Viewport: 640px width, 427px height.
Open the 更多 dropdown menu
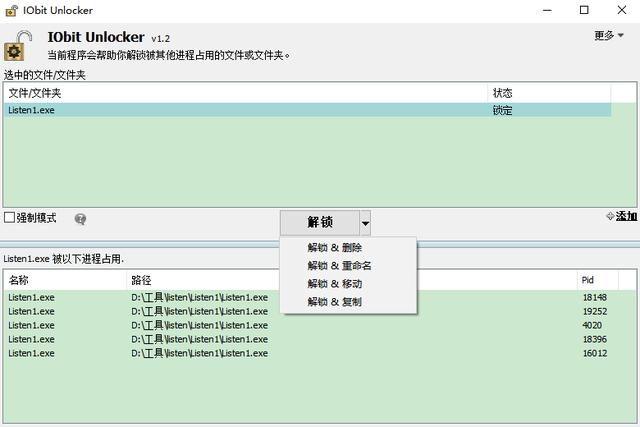click(609, 36)
